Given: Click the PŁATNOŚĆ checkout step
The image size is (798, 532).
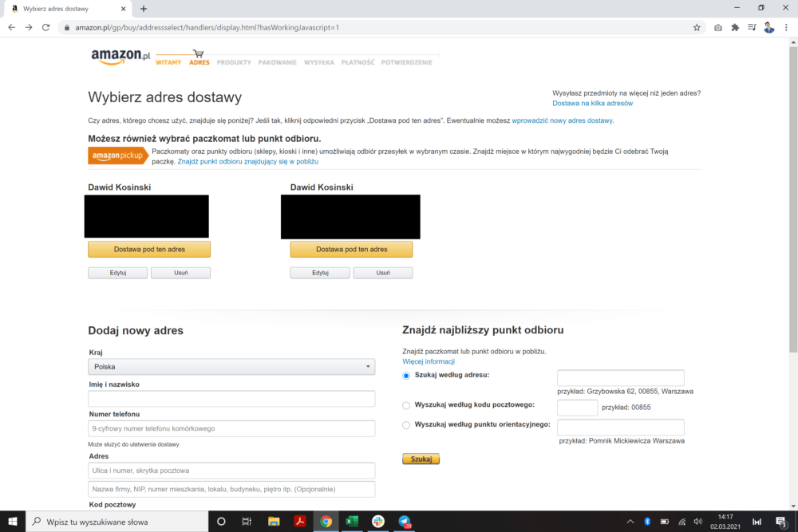Looking at the screenshot, I should click(x=358, y=62).
